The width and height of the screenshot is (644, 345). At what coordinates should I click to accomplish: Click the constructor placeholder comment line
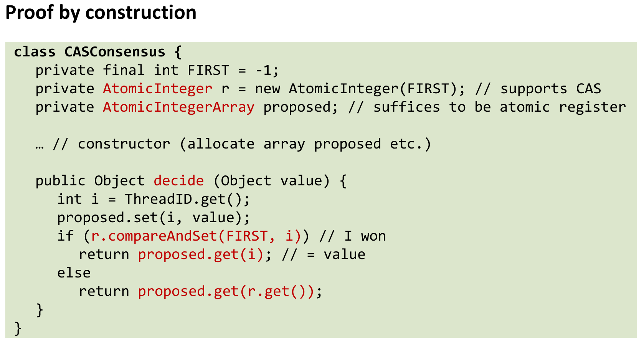[233, 144]
